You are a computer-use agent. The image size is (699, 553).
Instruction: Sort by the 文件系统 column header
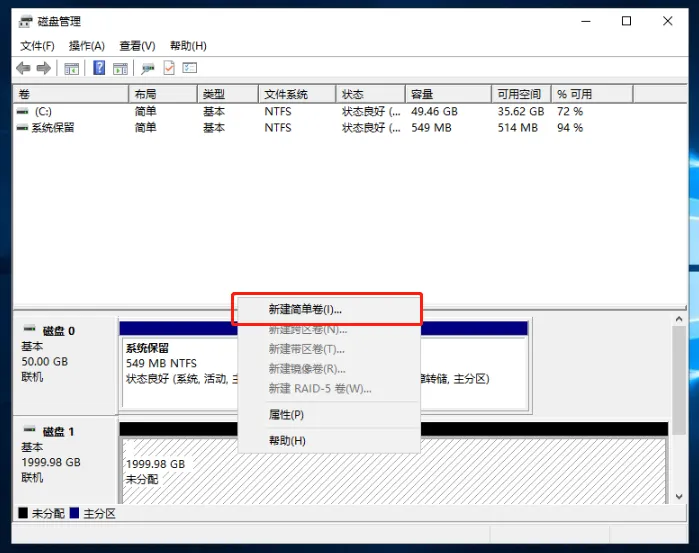click(297, 94)
